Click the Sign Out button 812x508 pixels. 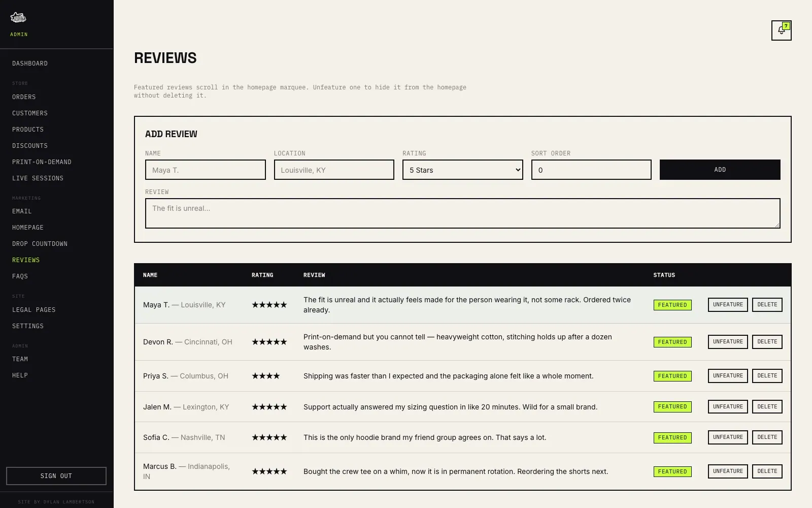pyautogui.click(x=56, y=476)
